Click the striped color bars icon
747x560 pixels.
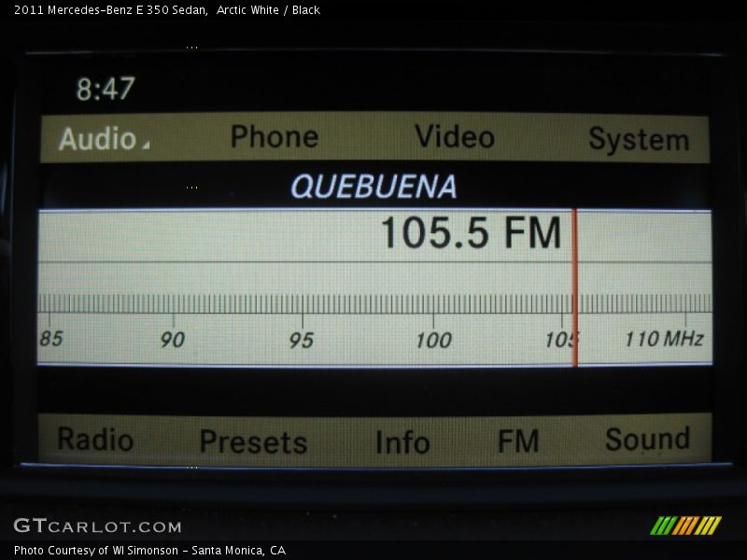tap(685, 525)
